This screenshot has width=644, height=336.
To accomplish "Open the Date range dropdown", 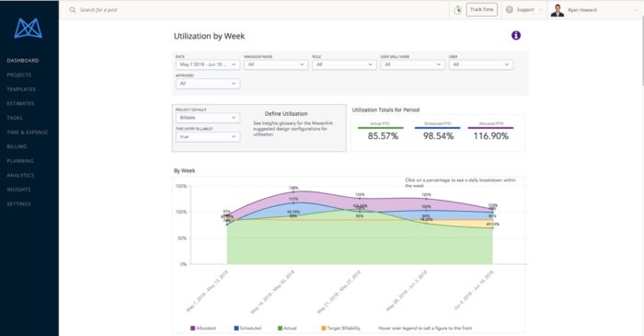I will (x=208, y=64).
